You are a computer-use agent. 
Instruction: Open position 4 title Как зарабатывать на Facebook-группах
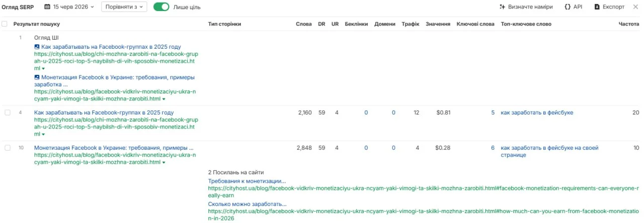coord(104,113)
